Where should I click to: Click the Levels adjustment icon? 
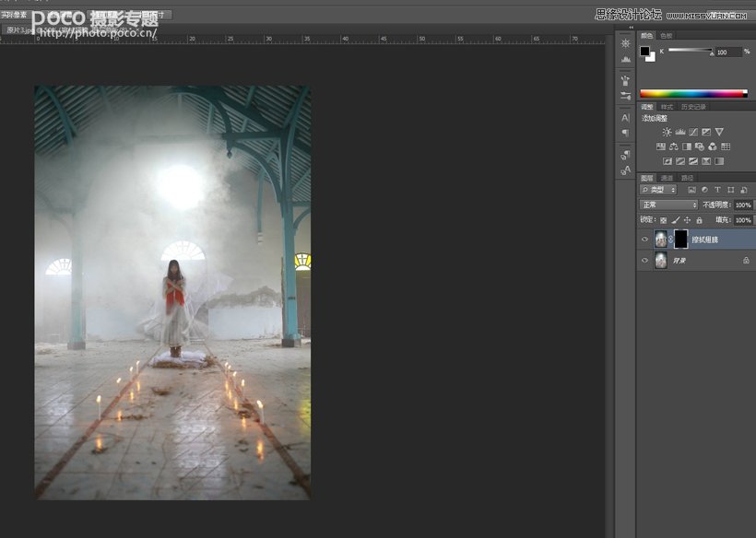click(679, 132)
